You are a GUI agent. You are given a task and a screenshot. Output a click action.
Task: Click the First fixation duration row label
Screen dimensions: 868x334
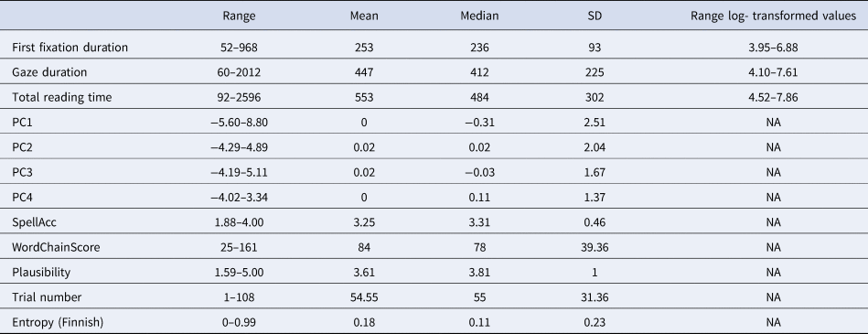click(70, 48)
